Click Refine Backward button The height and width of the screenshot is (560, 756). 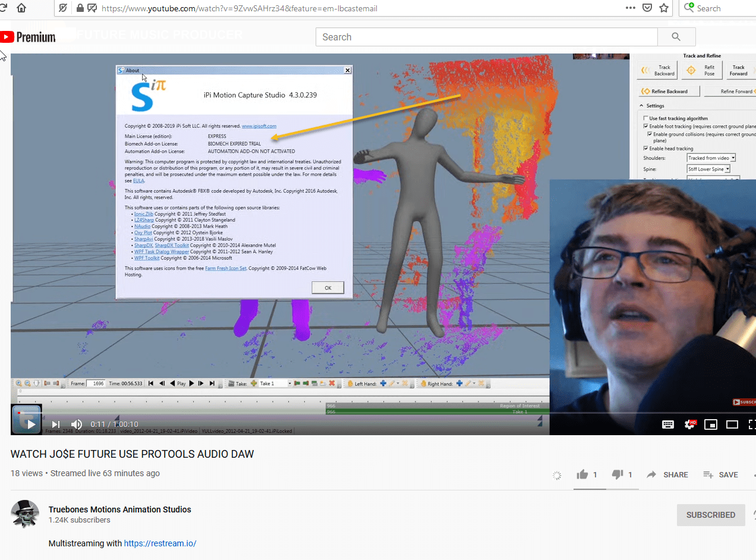669,92
